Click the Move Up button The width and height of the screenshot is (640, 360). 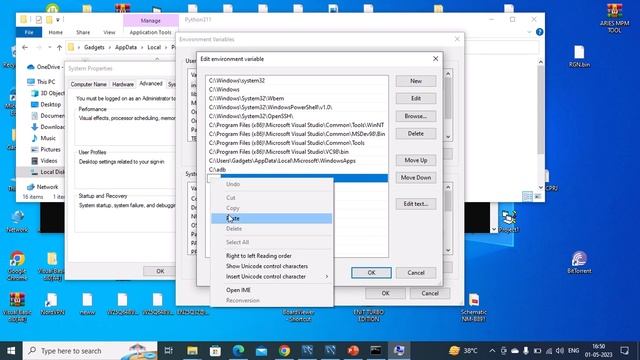(x=416, y=160)
